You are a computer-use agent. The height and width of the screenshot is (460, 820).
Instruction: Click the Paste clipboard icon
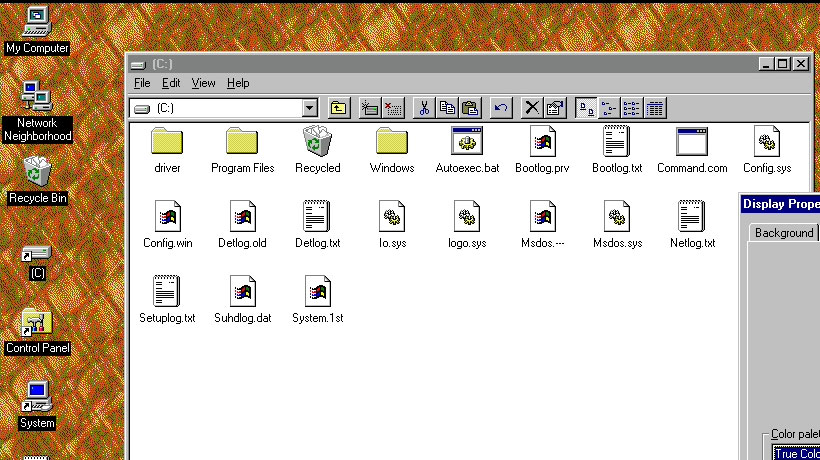(470, 108)
